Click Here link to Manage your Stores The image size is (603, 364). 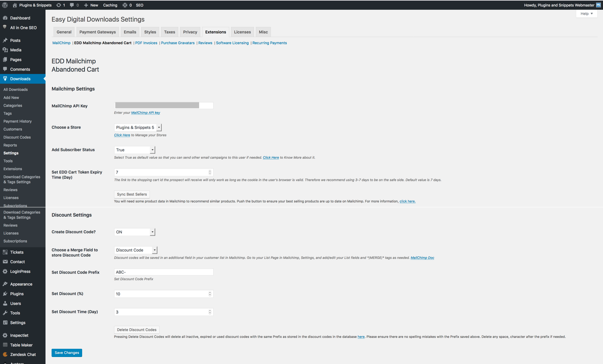tap(122, 135)
